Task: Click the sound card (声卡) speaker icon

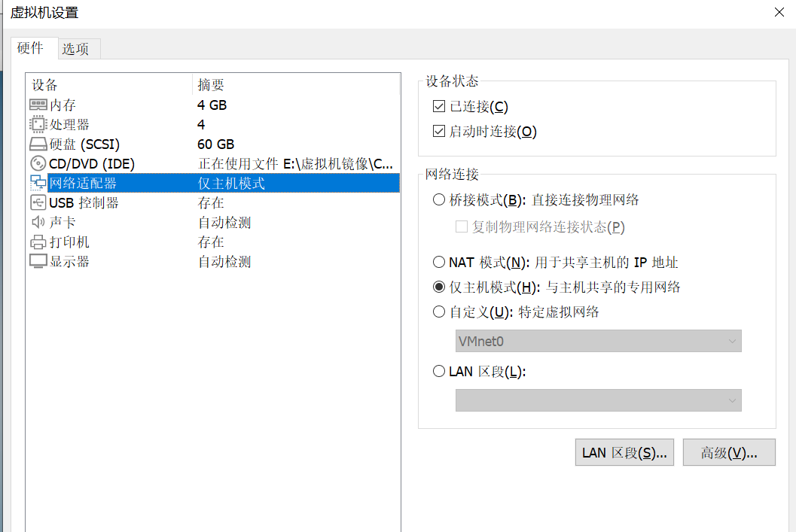Action: pos(38,222)
